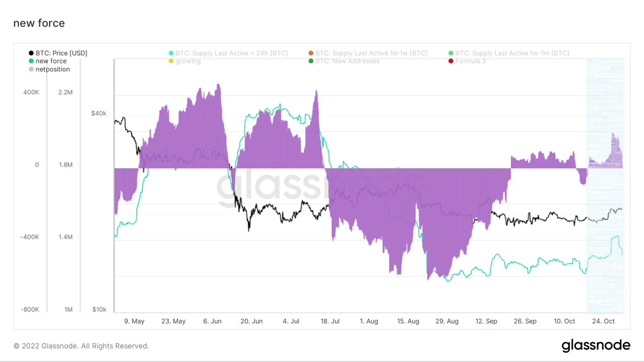644x362 pixels.
Task: Show the growing series via its label
Action: [188, 61]
